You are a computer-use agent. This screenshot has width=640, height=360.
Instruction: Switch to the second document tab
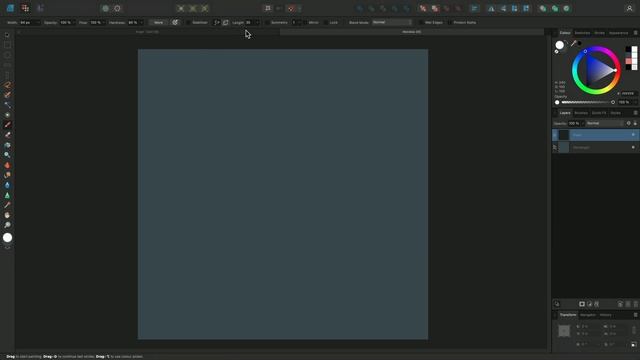(411, 32)
